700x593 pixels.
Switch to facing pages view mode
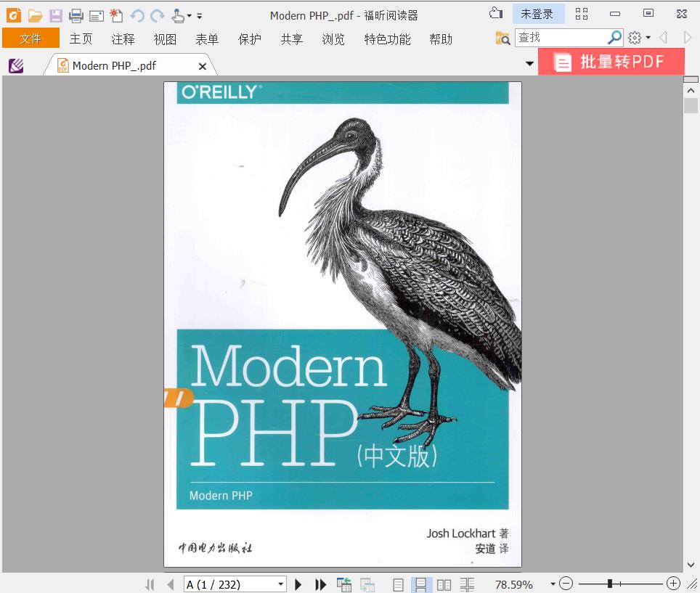click(444, 584)
